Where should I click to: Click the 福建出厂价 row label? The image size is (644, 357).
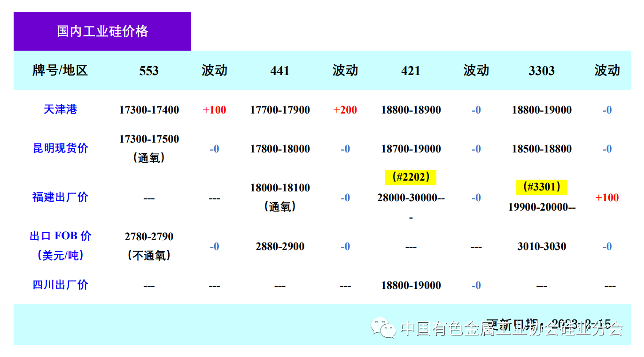[60, 197]
